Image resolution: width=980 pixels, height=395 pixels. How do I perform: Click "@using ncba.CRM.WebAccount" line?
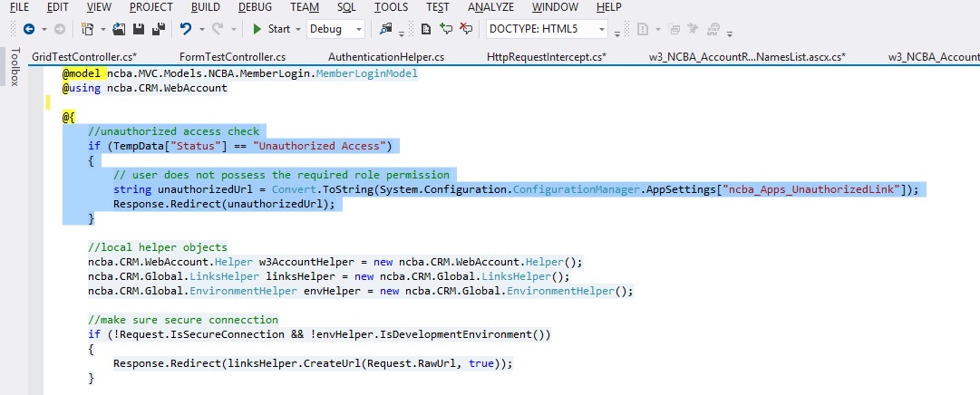144,88
